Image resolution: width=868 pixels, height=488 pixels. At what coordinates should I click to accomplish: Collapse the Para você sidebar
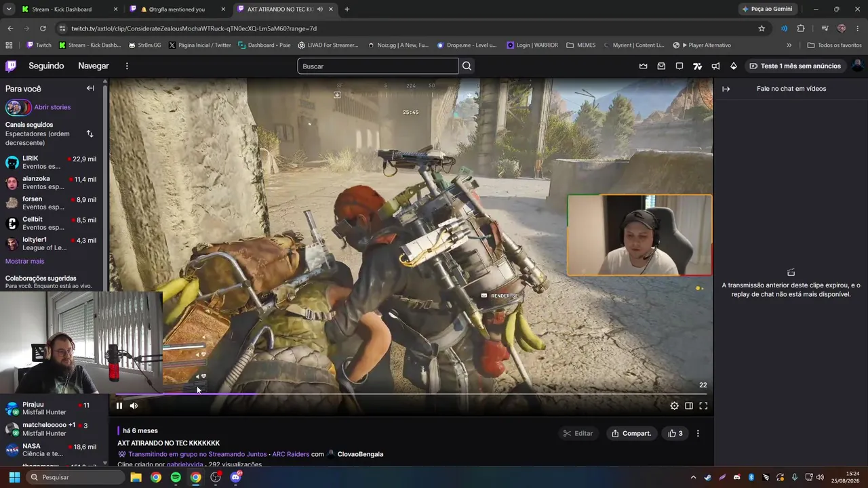90,88
